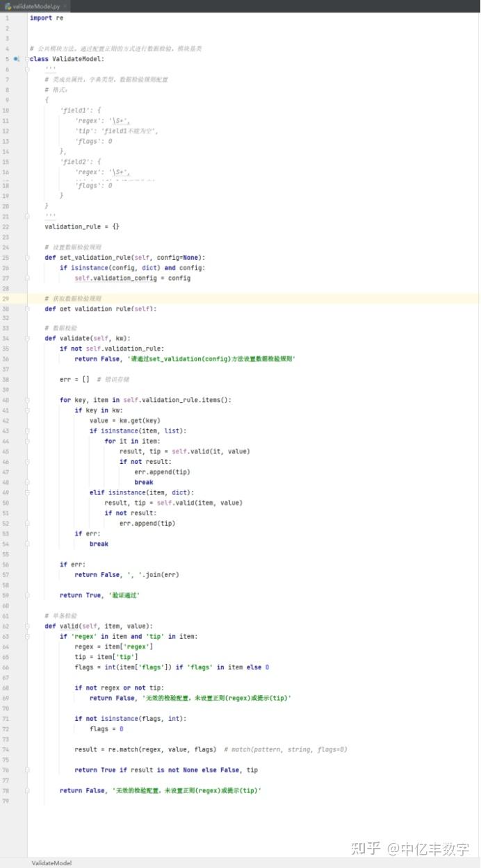Close the validateModel.py editor tab
This screenshot has width=481, height=868.
coord(65,6)
